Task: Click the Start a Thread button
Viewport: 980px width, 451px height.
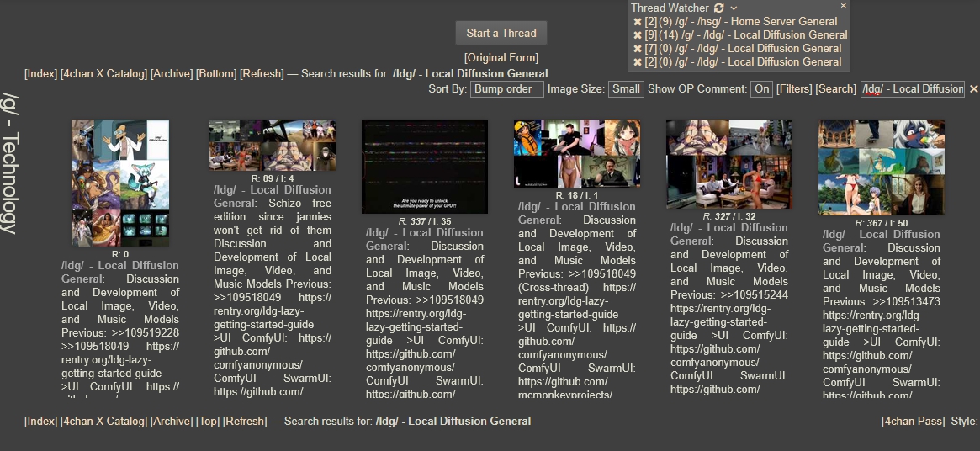Action: click(501, 33)
